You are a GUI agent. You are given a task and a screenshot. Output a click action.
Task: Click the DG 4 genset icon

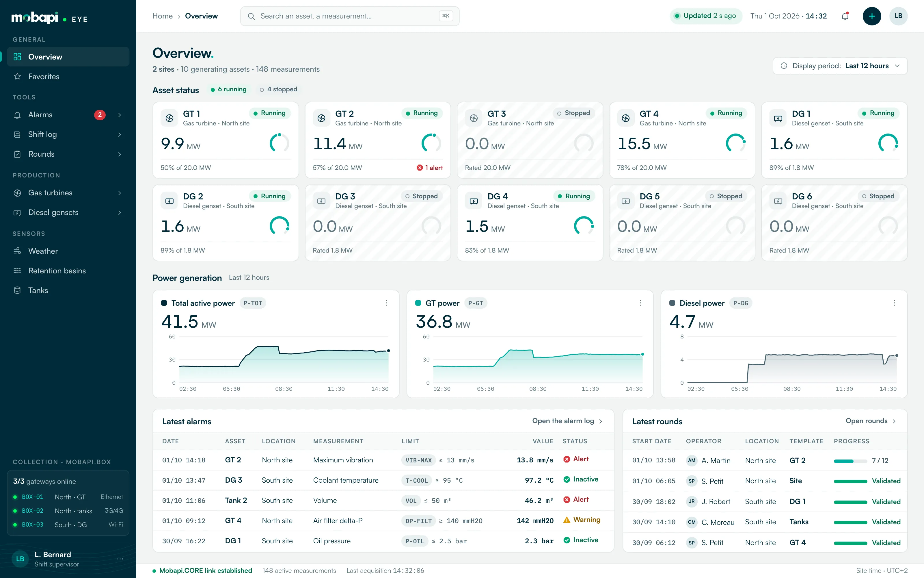(474, 201)
